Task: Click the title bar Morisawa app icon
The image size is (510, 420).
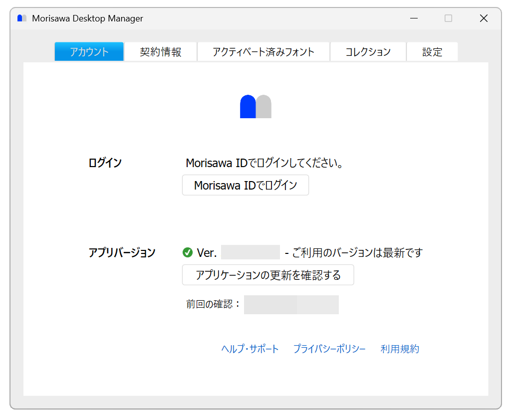Action: click(x=22, y=18)
